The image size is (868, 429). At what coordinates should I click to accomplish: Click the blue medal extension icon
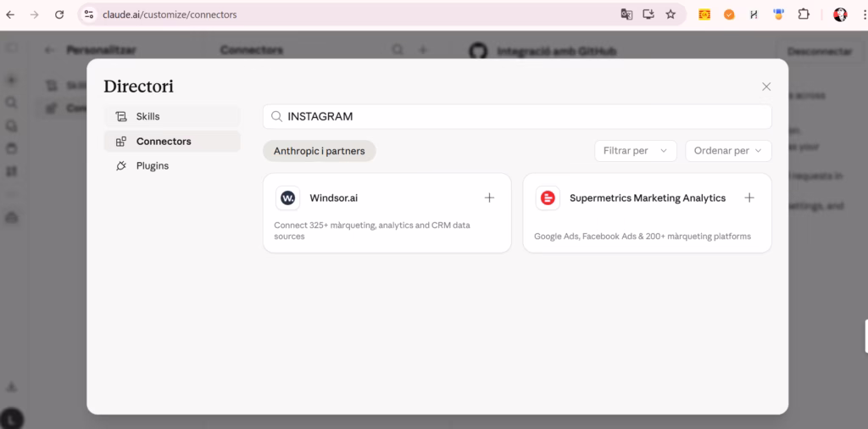click(778, 15)
